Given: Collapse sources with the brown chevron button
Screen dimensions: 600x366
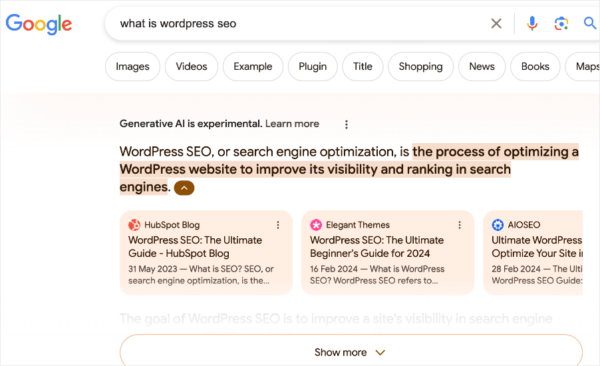Looking at the screenshot, I should tap(184, 188).
